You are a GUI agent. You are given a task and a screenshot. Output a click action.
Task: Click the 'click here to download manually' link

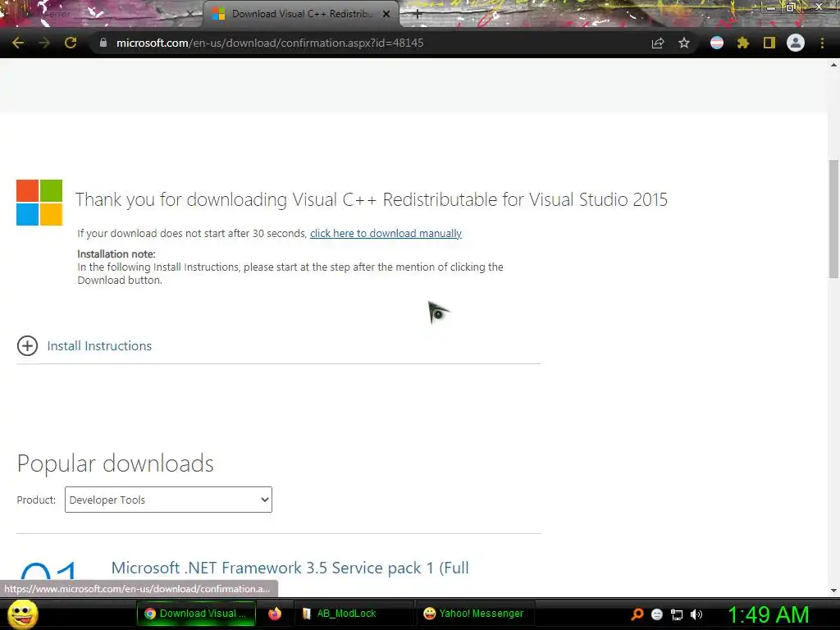pyautogui.click(x=386, y=234)
